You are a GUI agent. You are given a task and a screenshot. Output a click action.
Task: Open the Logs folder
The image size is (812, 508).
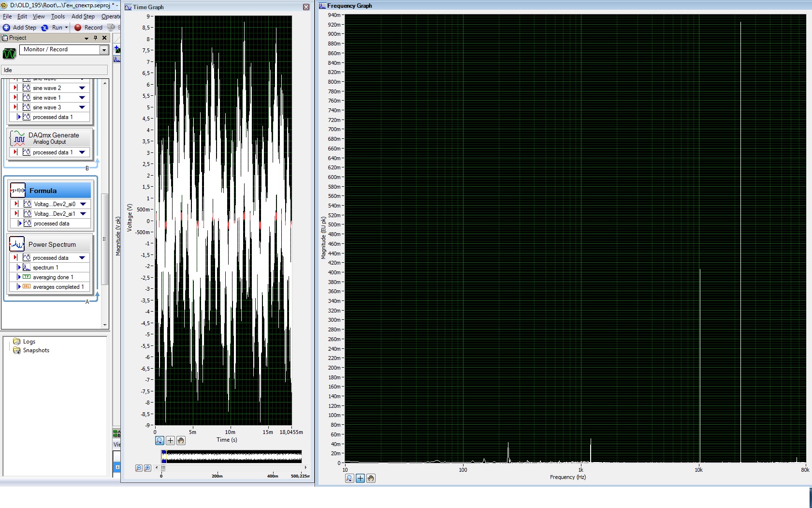pos(24,342)
